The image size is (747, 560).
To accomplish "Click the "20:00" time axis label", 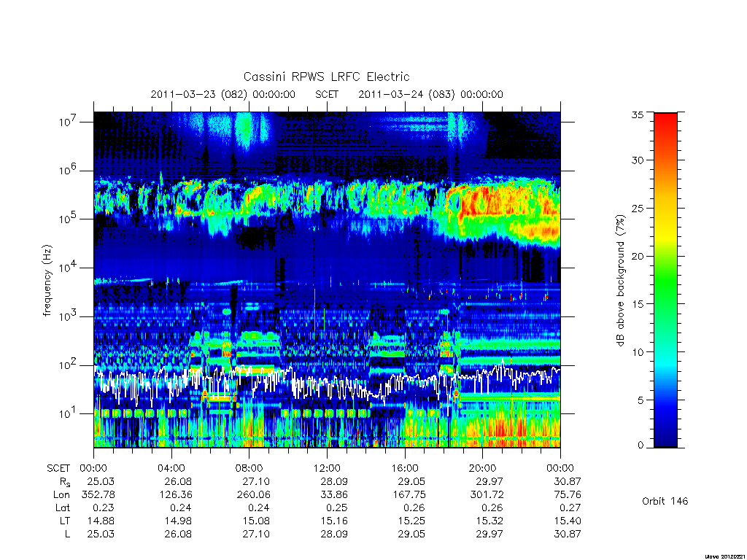I will point(483,469).
